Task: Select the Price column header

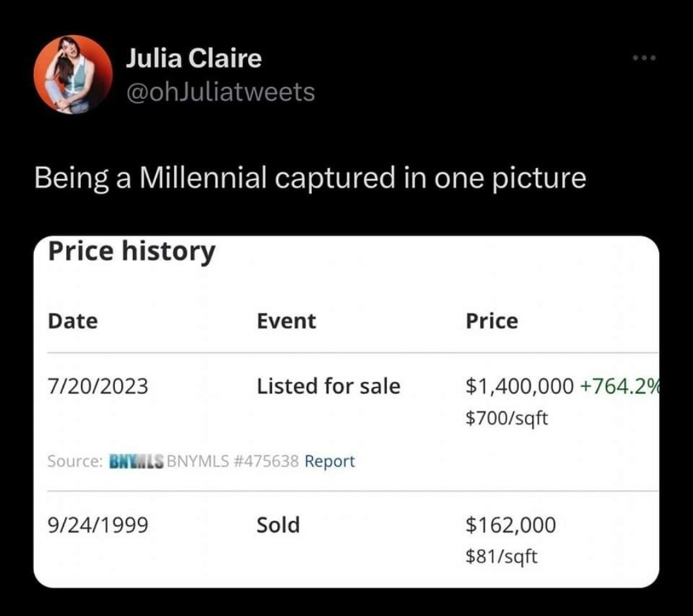Action: point(492,321)
